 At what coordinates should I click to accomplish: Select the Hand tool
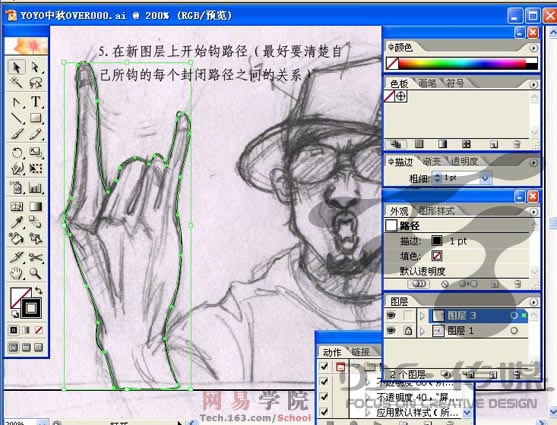coord(16,273)
